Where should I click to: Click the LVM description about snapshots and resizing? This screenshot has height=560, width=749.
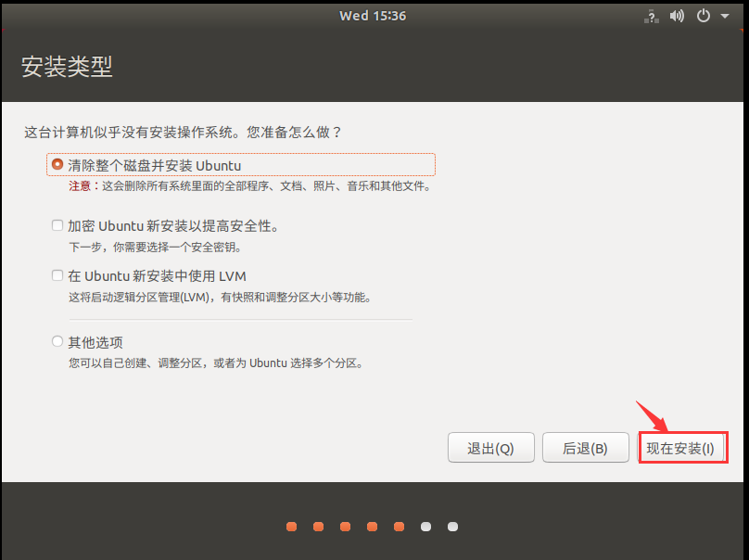(221, 298)
